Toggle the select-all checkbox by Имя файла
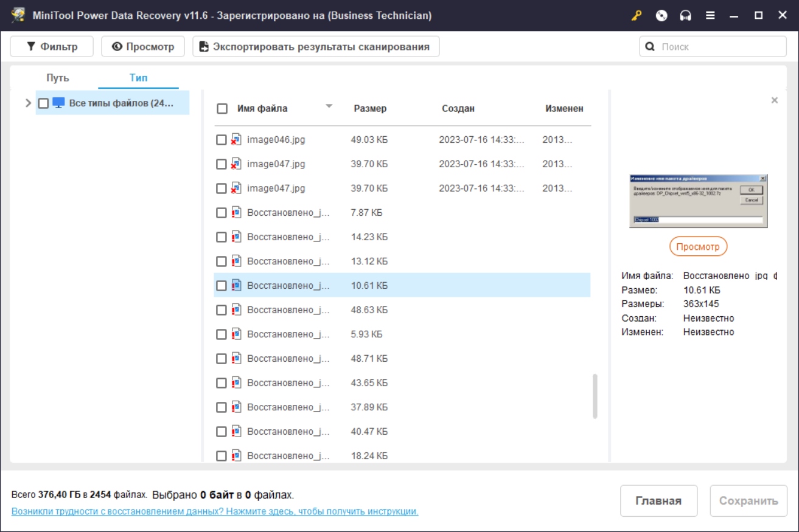799x532 pixels. click(222, 109)
